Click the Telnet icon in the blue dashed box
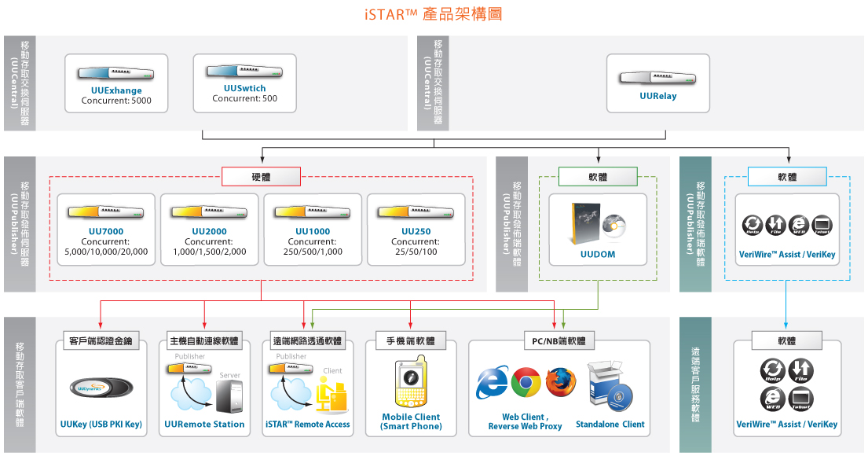 (x=822, y=225)
